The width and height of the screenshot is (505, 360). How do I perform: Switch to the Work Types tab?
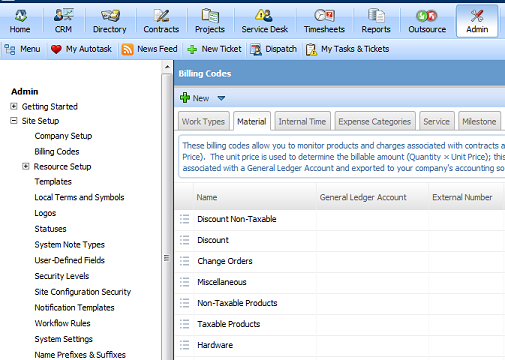(203, 121)
